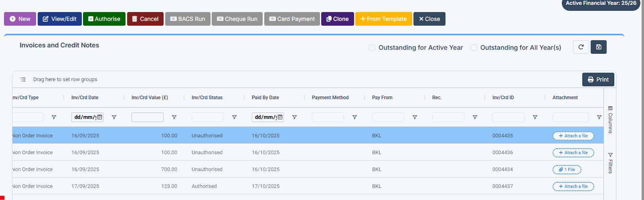Click the BACS Run button

(x=188, y=19)
